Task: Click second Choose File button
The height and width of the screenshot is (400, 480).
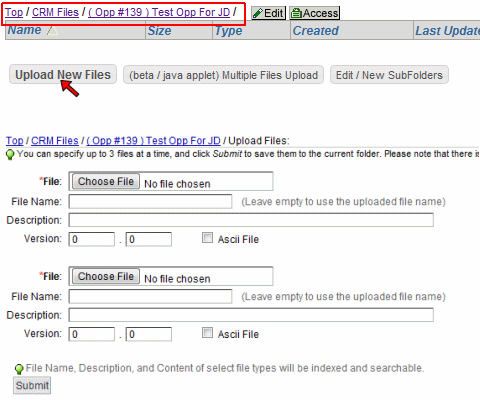Action: pyautogui.click(x=106, y=276)
